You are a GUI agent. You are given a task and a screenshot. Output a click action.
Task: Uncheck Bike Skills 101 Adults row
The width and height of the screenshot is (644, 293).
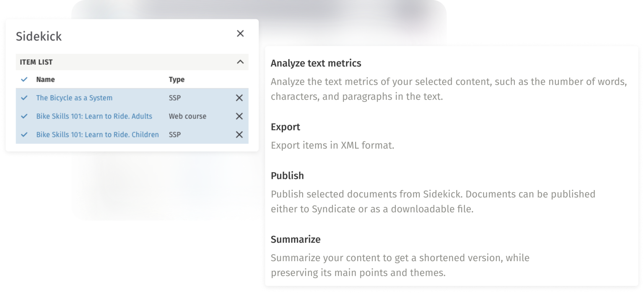pyautogui.click(x=24, y=116)
